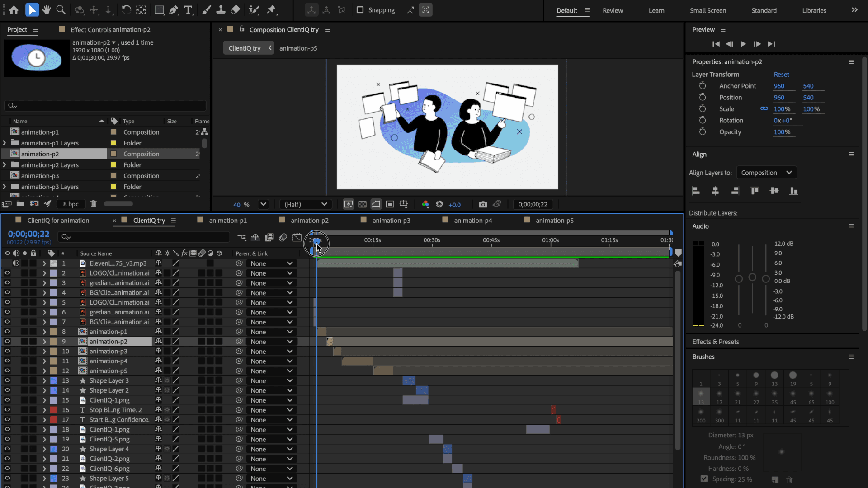Hide the animation-p2 layer in timeline
The height and width of the screenshot is (488, 868).
[x=7, y=342]
